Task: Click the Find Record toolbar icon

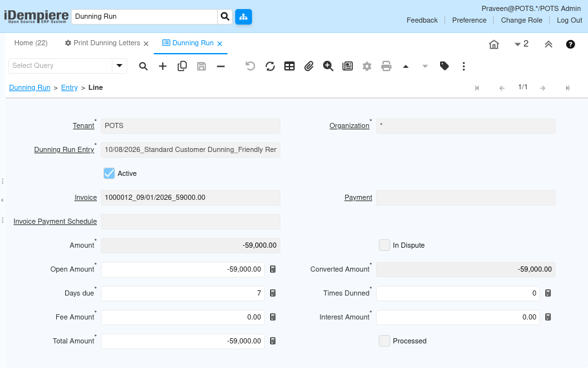Action: pos(143,67)
